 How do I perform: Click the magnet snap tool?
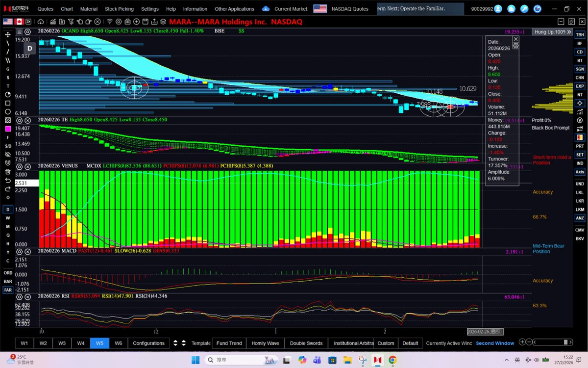pos(8,163)
